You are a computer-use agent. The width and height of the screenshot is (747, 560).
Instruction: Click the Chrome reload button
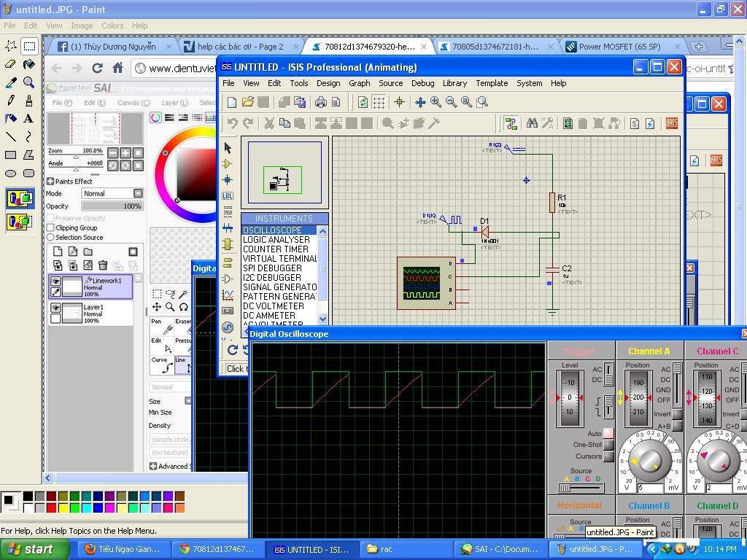tap(98, 68)
